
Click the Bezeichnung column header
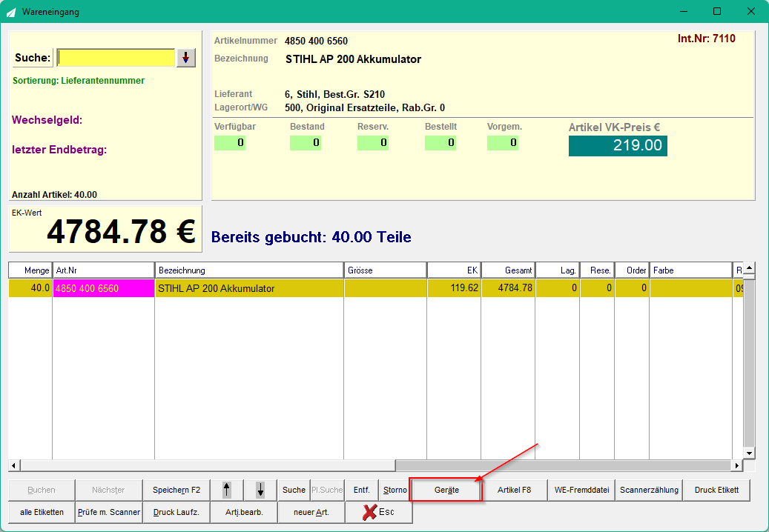249,270
